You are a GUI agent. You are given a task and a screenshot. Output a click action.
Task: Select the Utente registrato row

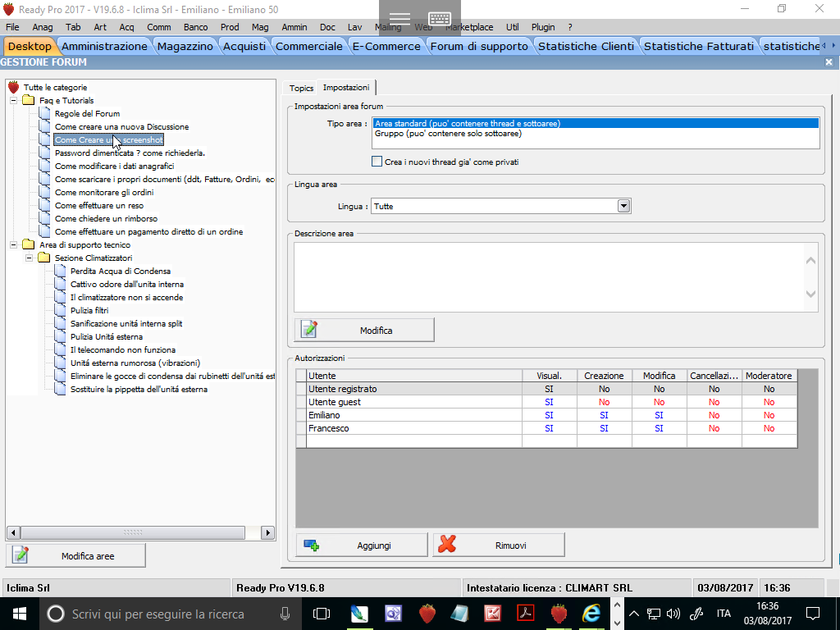[x=546, y=389]
